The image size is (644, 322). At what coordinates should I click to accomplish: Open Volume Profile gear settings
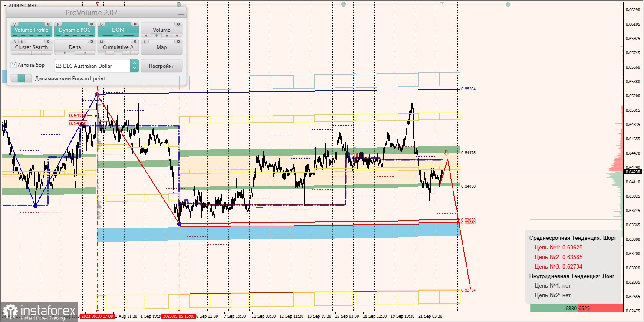pyautogui.click(x=49, y=24)
